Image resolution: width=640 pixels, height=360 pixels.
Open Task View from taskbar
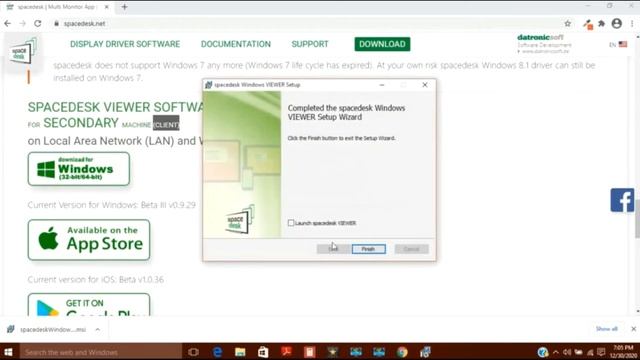[193, 352]
